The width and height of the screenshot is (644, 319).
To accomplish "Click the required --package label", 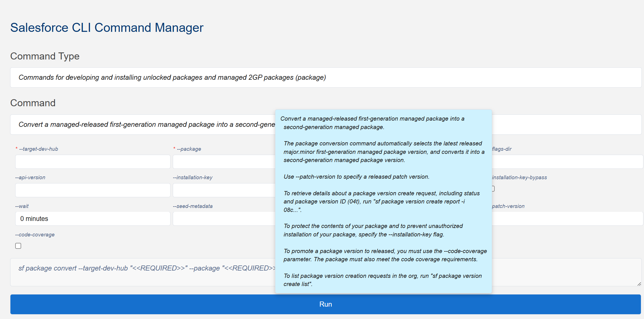I will (189, 149).
